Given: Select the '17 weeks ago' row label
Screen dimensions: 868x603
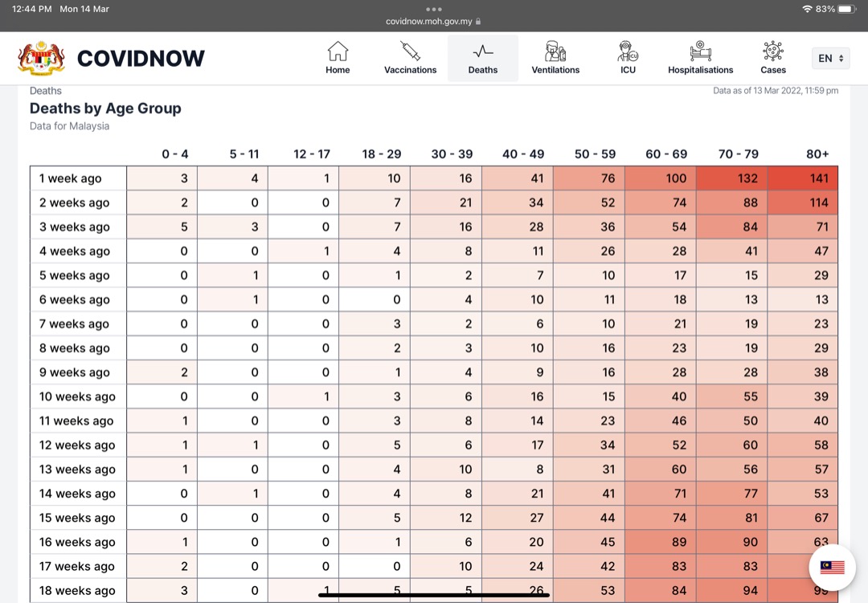Looking at the screenshot, I should point(77,567).
